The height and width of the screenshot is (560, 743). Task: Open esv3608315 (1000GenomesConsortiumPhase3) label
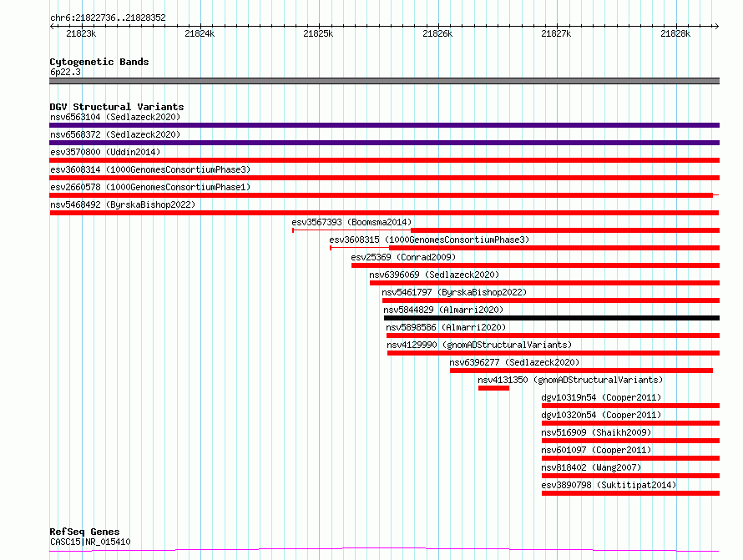[429, 240]
